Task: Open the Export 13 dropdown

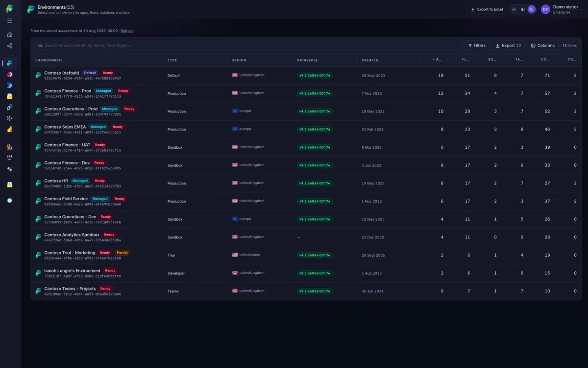Action: point(508,46)
